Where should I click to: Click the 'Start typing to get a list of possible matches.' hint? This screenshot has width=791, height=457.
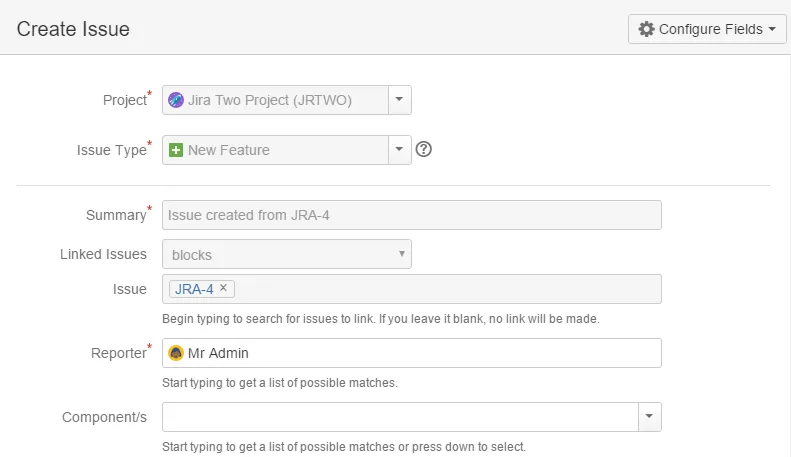click(x=280, y=383)
